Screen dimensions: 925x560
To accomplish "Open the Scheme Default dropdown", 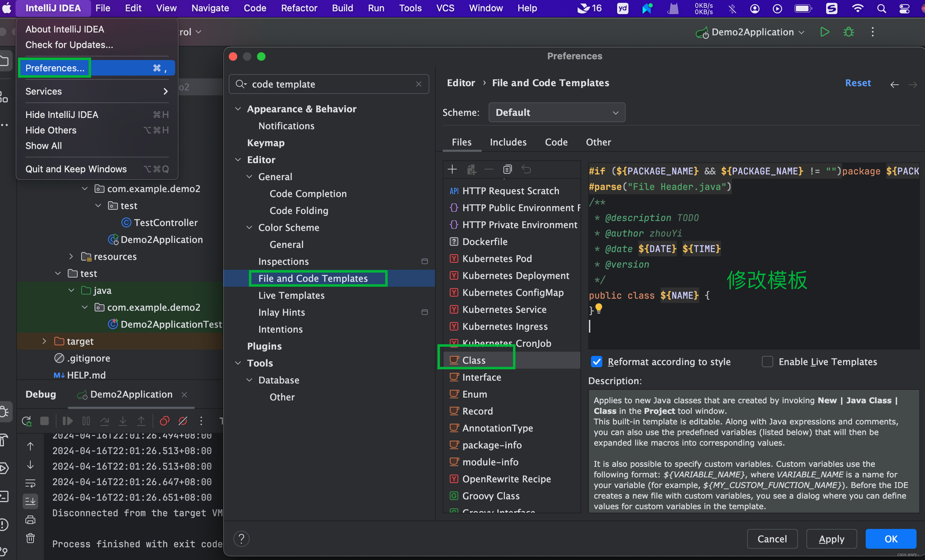I will [x=557, y=112].
